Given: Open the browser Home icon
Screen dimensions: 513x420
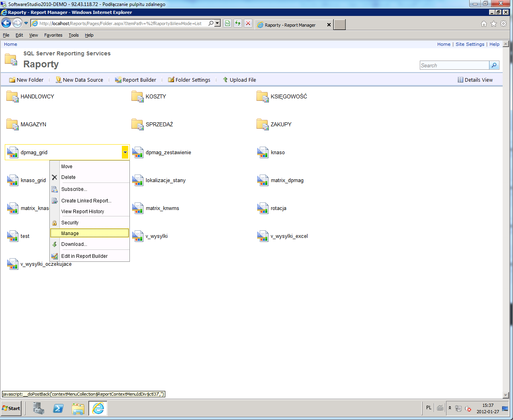Looking at the screenshot, I should click(x=484, y=24).
